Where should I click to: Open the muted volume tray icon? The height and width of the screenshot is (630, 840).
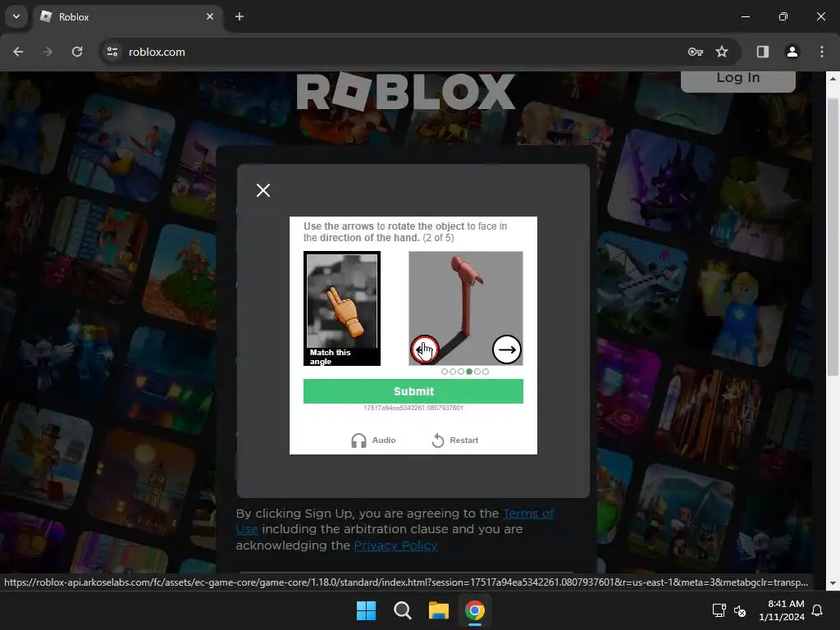(x=740, y=610)
